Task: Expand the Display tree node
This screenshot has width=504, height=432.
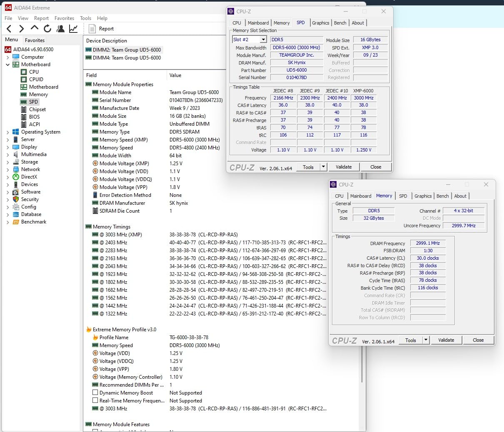Action: [7, 147]
